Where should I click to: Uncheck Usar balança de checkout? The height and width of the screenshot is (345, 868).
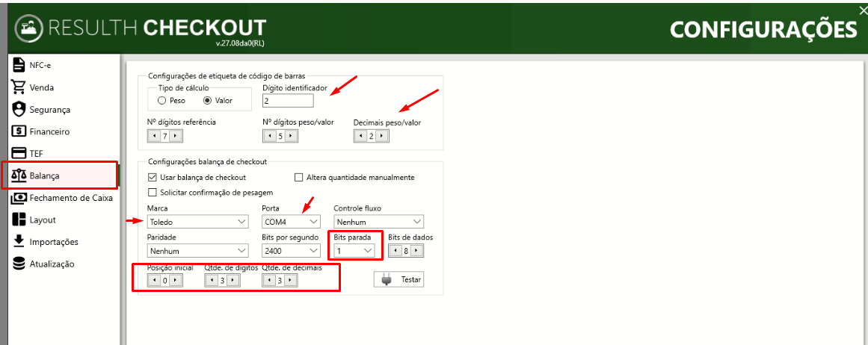pos(153,178)
